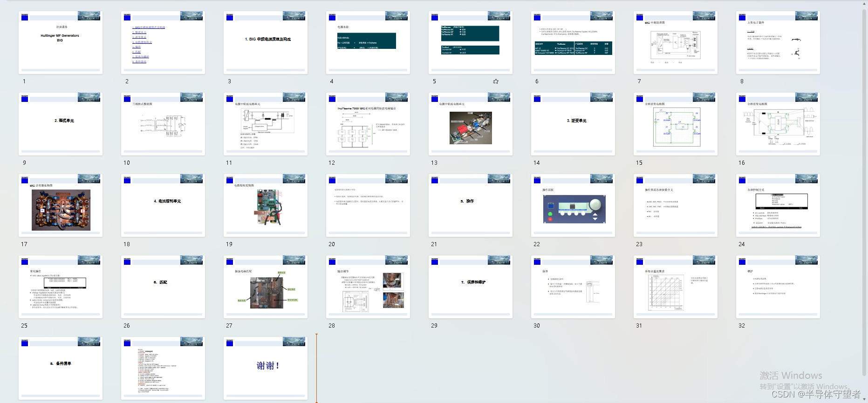Select slide 9 section title 2. 整流单元
The width and height of the screenshot is (868, 403).
61,124
